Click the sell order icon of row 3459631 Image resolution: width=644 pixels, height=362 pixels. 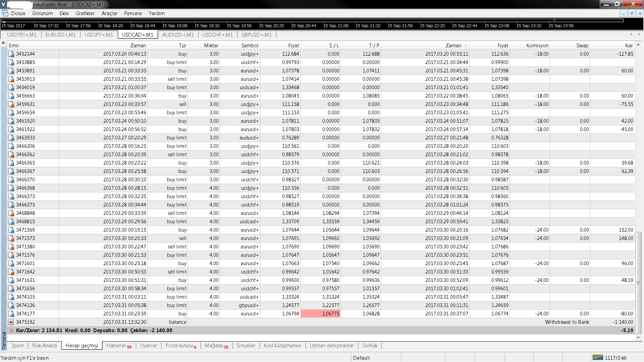(x=11, y=104)
